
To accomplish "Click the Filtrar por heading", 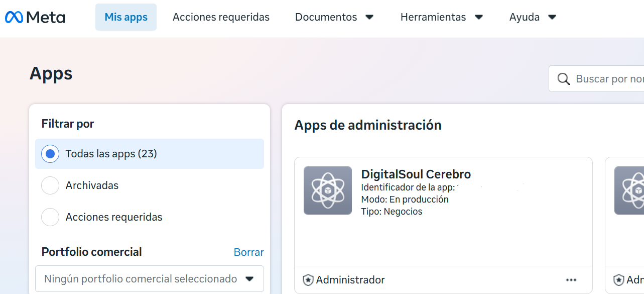I will (x=68, y=124).
